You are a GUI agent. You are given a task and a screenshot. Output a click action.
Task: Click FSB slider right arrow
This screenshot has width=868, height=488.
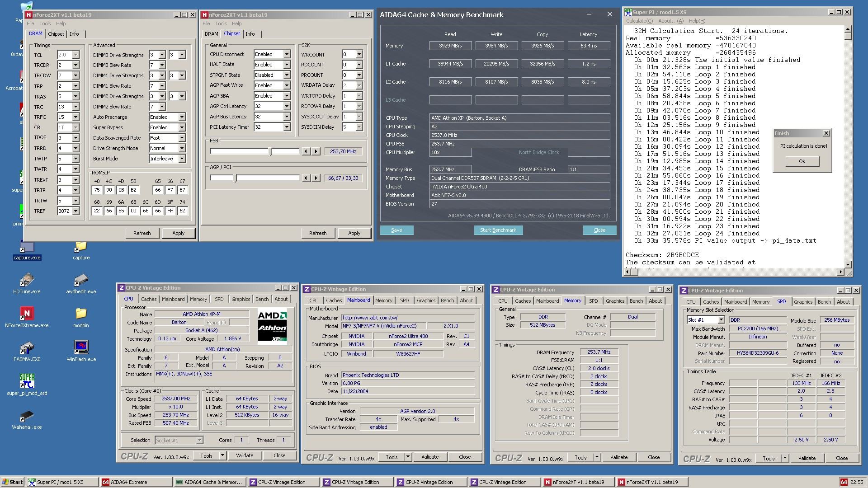(316, 151)
